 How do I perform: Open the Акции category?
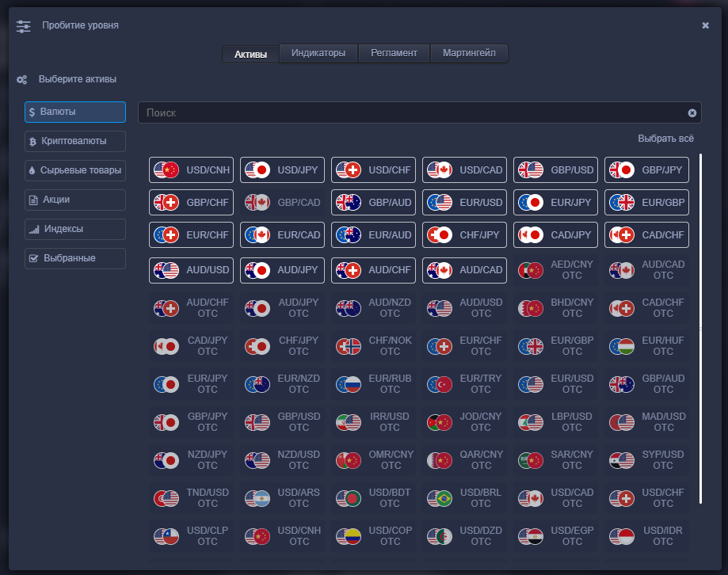pos(75,200)
